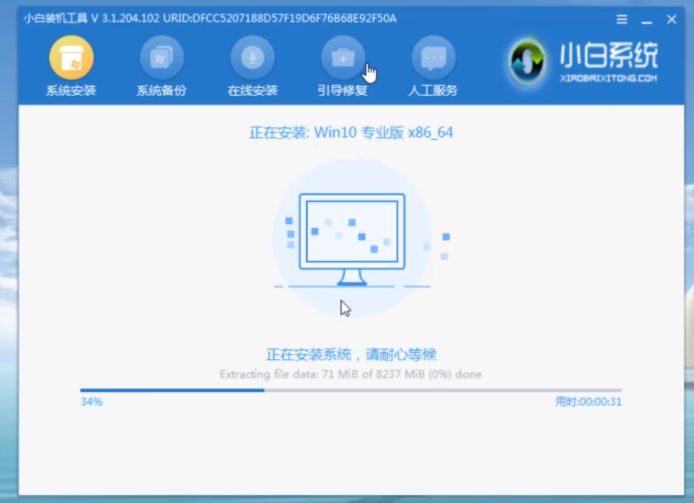Switch to the 系统备份 tab label

(x=162, y=90)
